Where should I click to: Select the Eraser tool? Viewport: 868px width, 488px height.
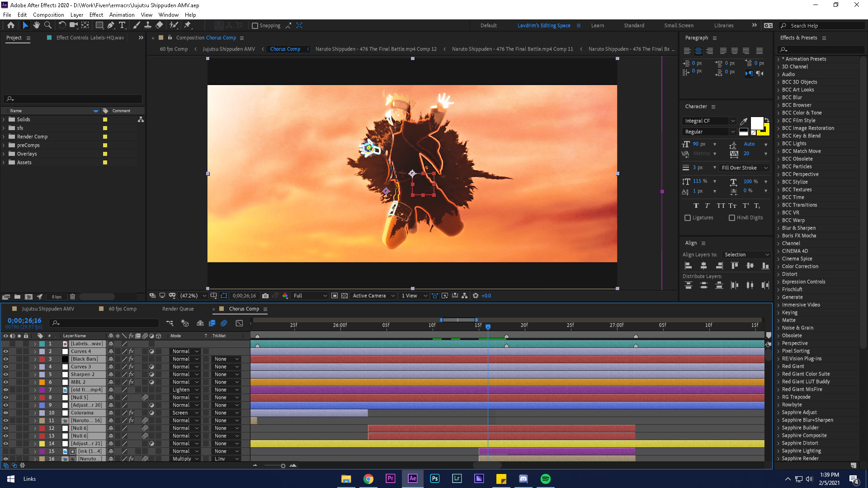[159, 25]
